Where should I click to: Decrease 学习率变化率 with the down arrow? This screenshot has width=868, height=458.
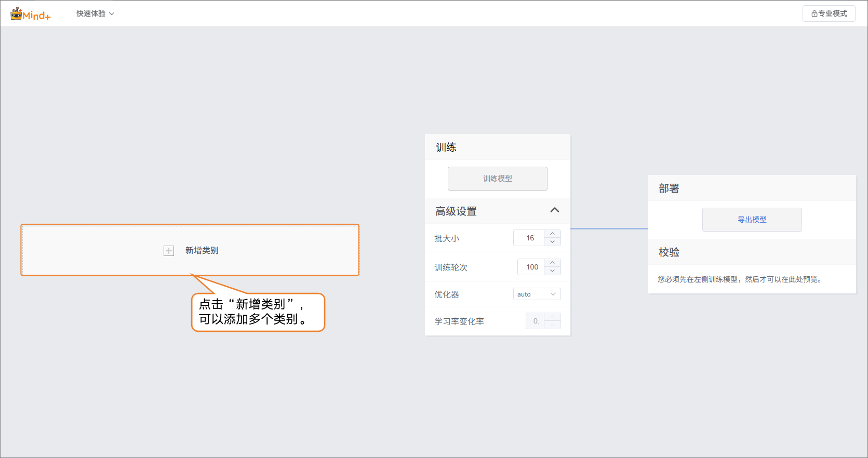point(553,325)
